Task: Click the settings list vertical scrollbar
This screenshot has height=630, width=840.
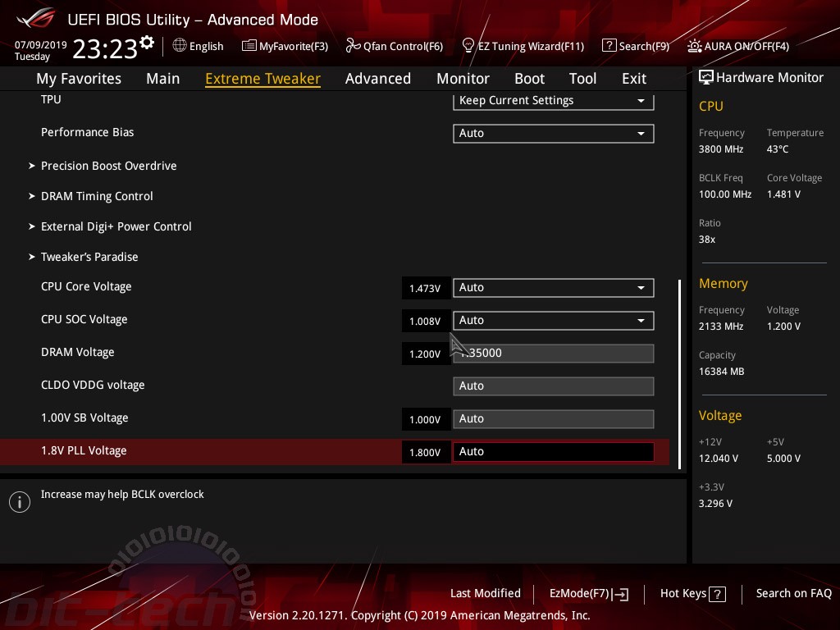Action: tap(679, 374)
